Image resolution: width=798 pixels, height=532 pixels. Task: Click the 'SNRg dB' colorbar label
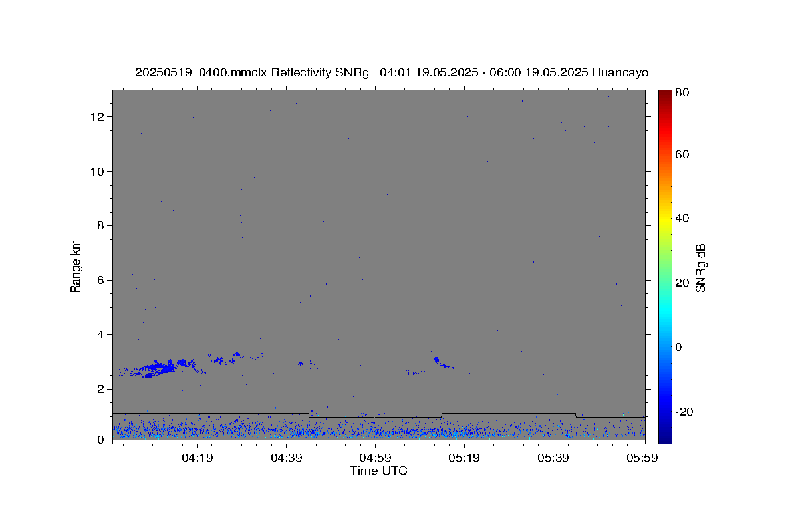pyautogui.click(x=700, y=268)
